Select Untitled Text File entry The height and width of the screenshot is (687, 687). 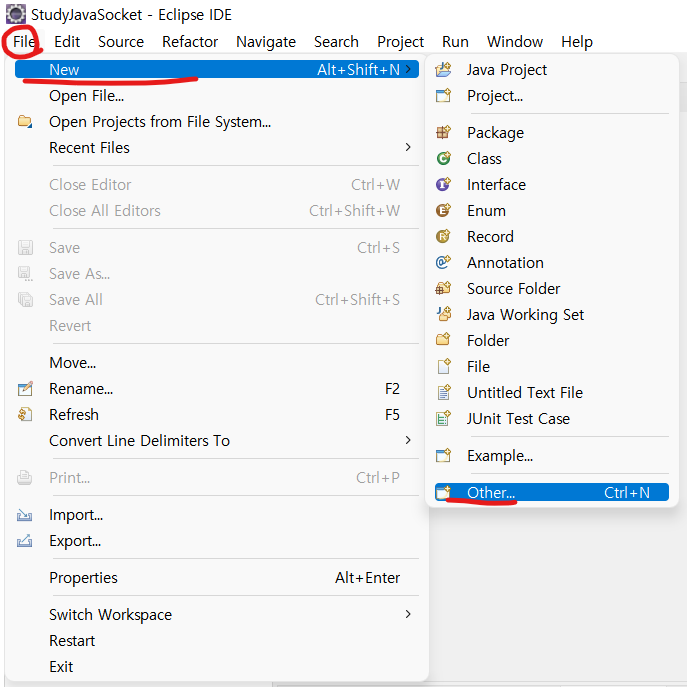pyautogui.click(x=552, y=392)
